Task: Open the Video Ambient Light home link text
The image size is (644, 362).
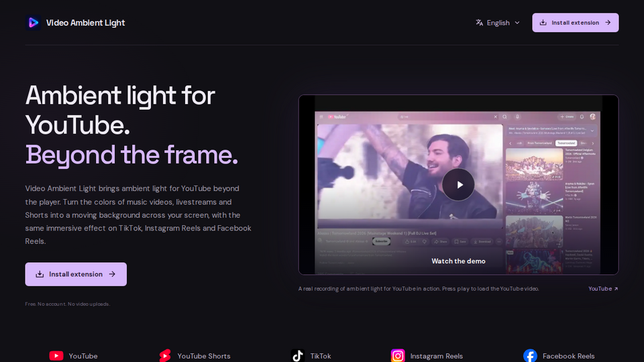Action: coord(85,23)
